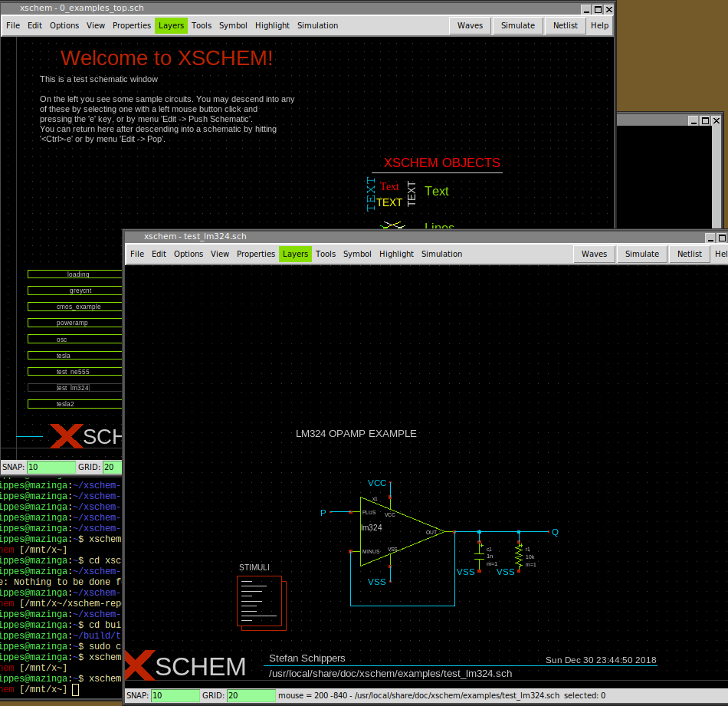Screen dimensions: 728x706
Task: Click the GRID input field in test_lm324.sch window
Action: tap(251, 695)
